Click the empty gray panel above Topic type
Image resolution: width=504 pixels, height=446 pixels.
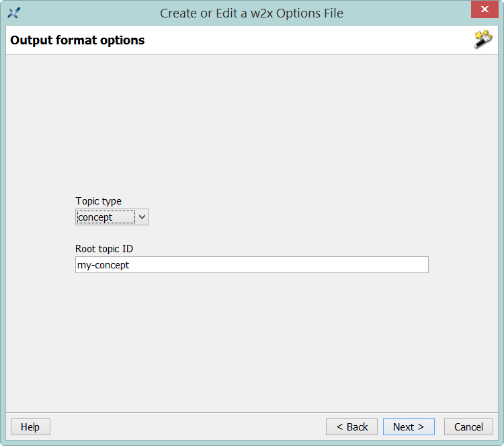pyautogui.click(x=252, y=124)
